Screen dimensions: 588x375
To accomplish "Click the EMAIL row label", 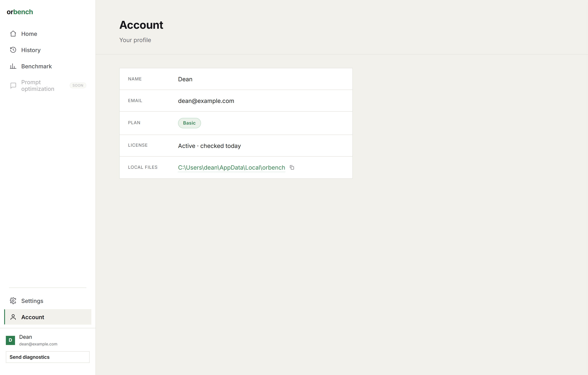I will (135, 100).
